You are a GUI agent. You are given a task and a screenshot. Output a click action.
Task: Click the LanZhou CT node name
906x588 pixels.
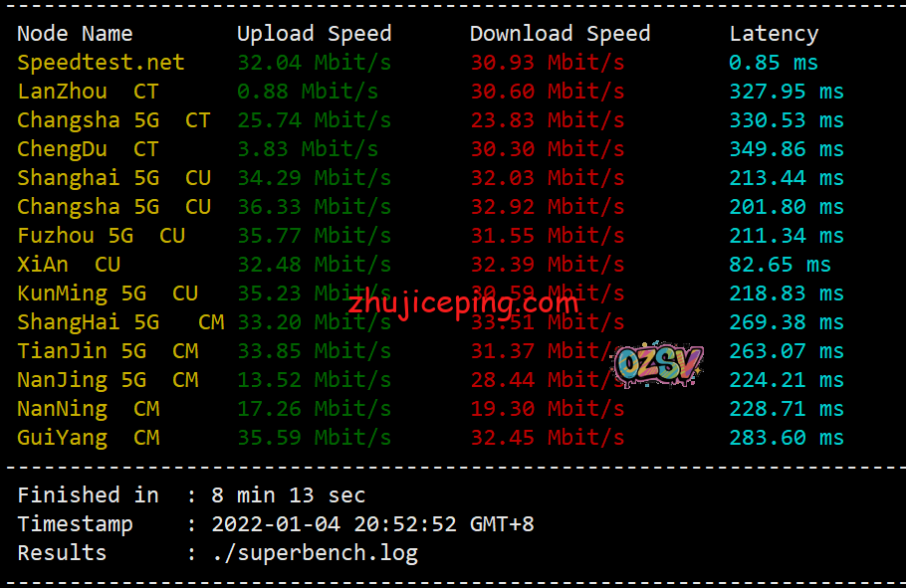click(88, 92)
